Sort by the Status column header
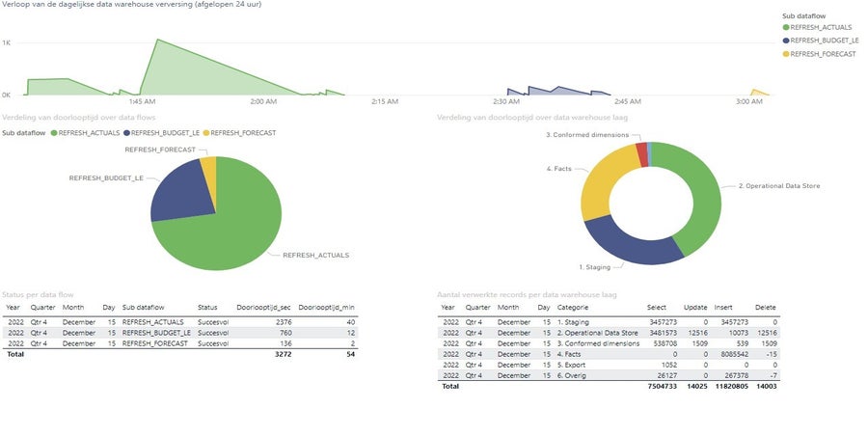 207,308
